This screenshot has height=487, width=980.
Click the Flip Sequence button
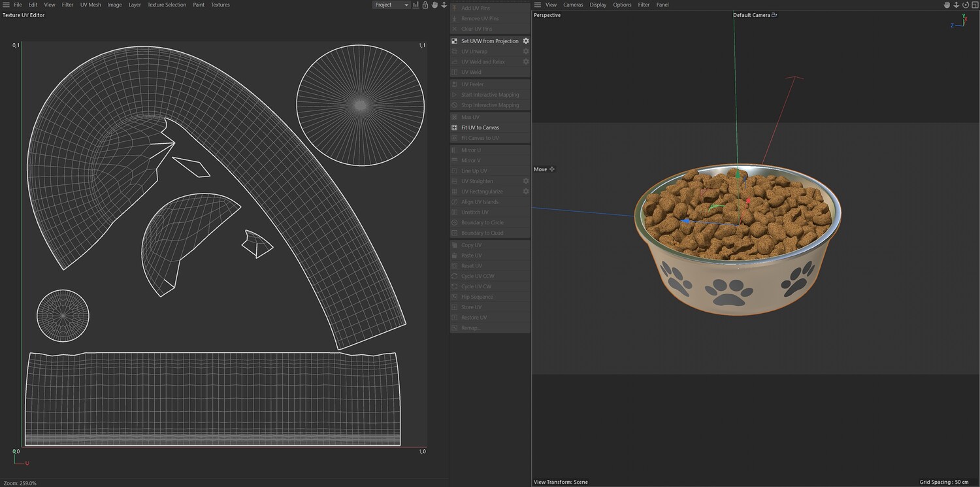coord(490,297)
